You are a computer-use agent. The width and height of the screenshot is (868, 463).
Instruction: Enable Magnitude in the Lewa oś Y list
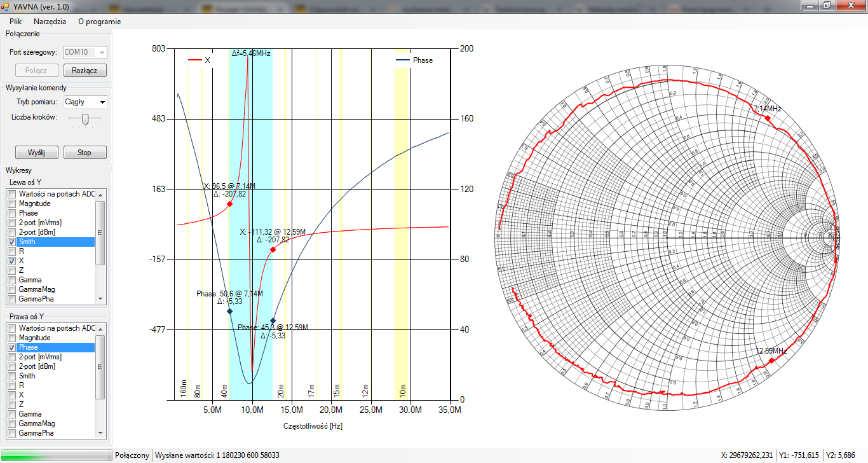click(x=11, y=204)
